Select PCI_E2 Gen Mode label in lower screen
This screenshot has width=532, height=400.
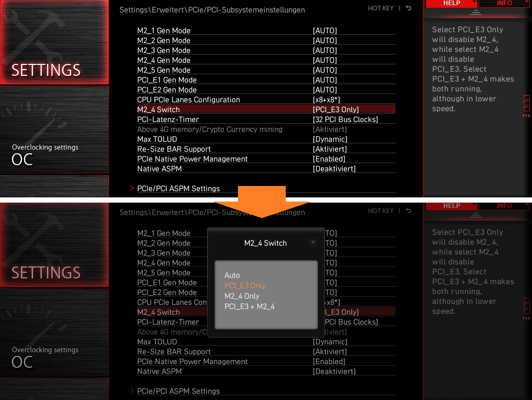167,292
